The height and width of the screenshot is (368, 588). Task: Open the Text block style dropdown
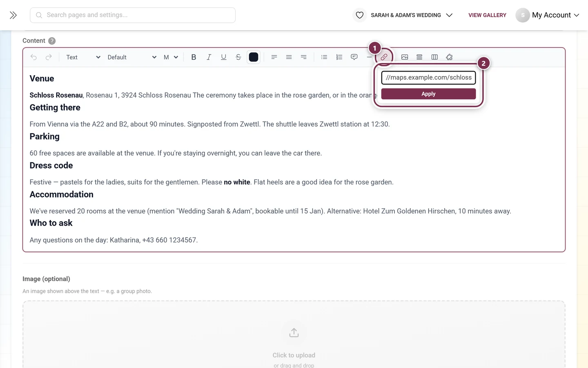[x=83, y=57]
